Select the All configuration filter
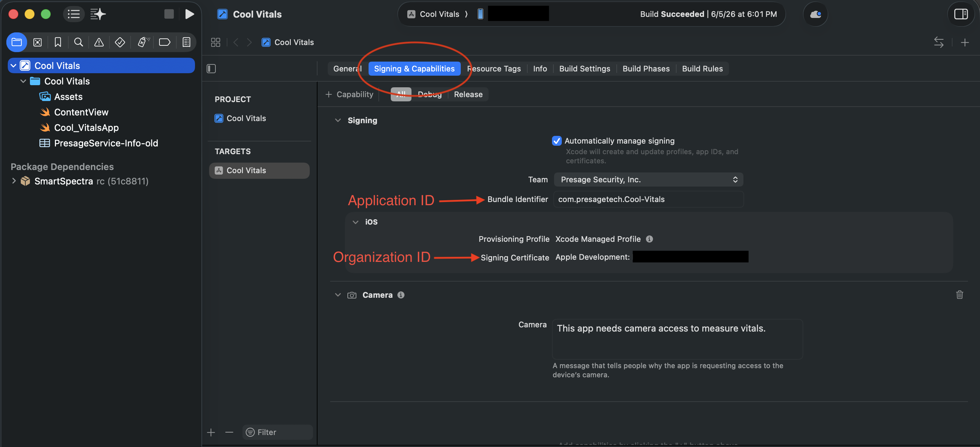This screenshot has width=980, height=447. click(401, 94)
